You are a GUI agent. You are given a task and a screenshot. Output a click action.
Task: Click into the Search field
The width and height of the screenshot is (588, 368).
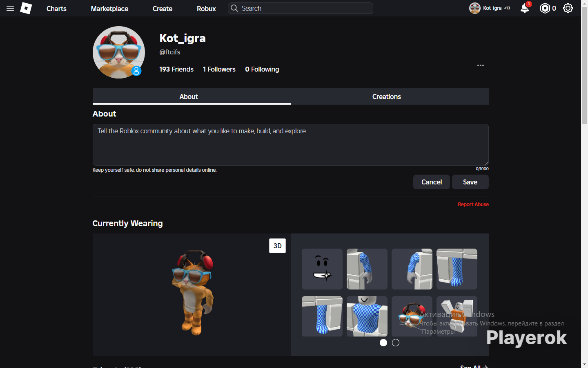[301, 8]
